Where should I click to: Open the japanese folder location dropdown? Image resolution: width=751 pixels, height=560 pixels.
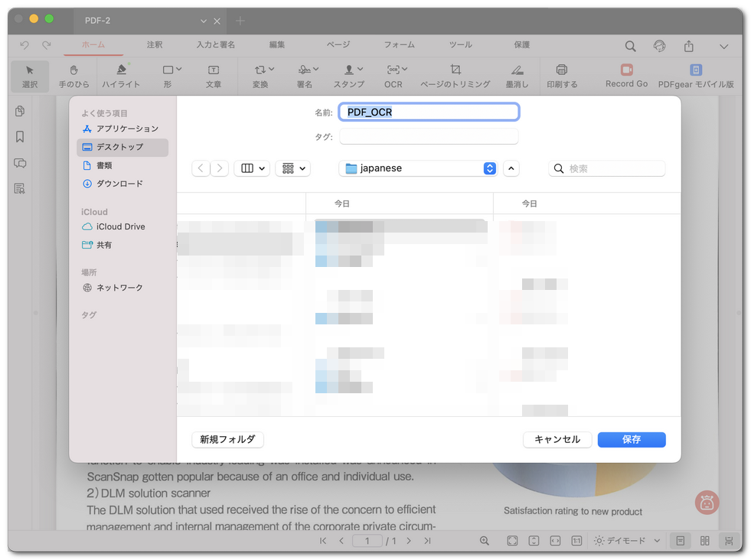[417, 168]
